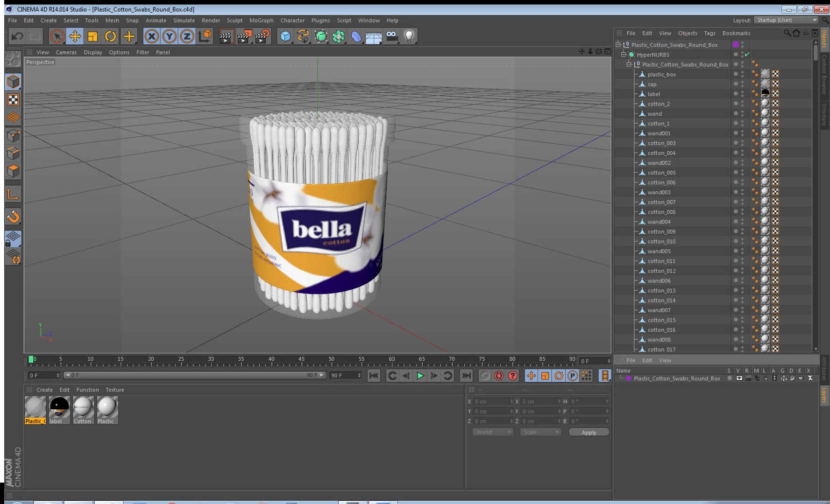The width and height of the screenshot is (830, 504).
Task: Open the Object Manager Bookmarks menu
Action: [x=736, y=33]
